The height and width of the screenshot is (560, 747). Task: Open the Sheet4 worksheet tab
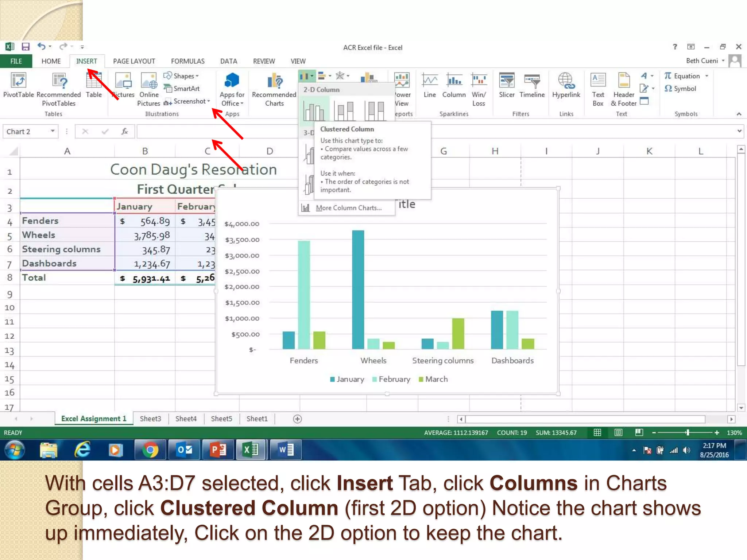point(186,419)
